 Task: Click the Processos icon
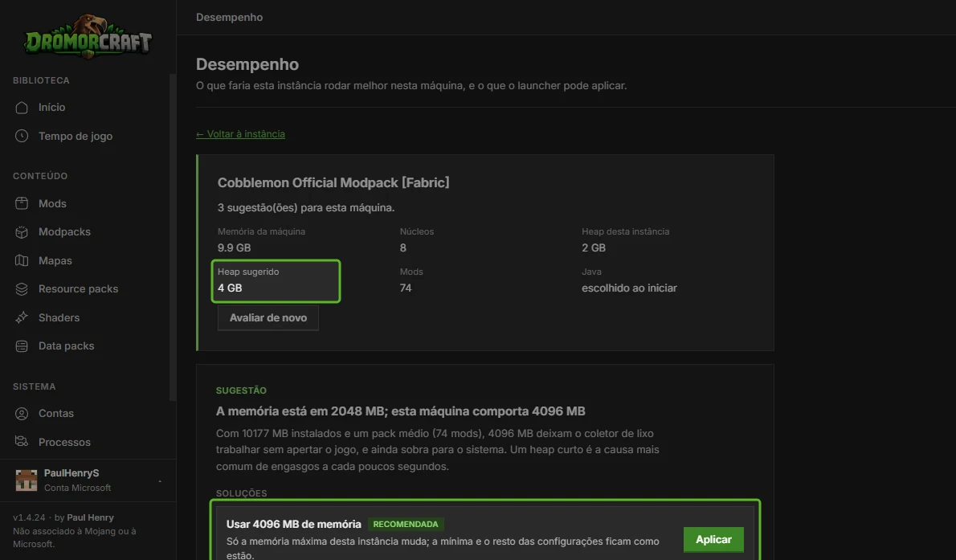22,442
